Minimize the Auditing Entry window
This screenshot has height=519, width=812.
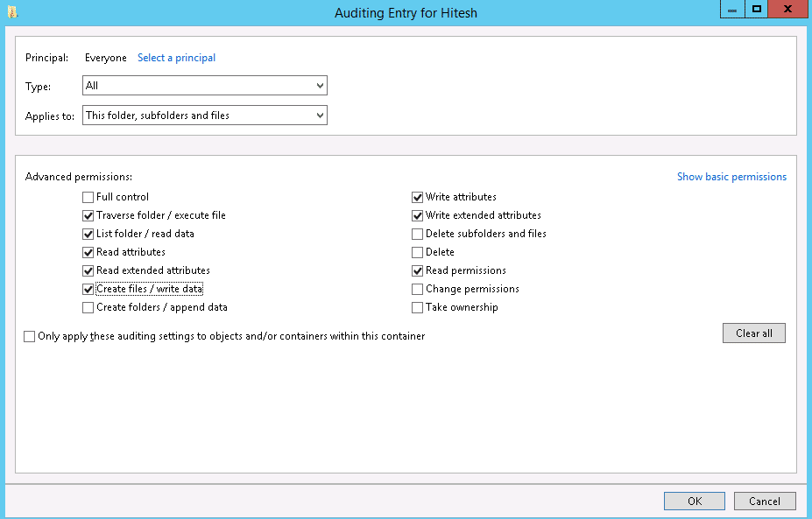[x=732, y=9]
